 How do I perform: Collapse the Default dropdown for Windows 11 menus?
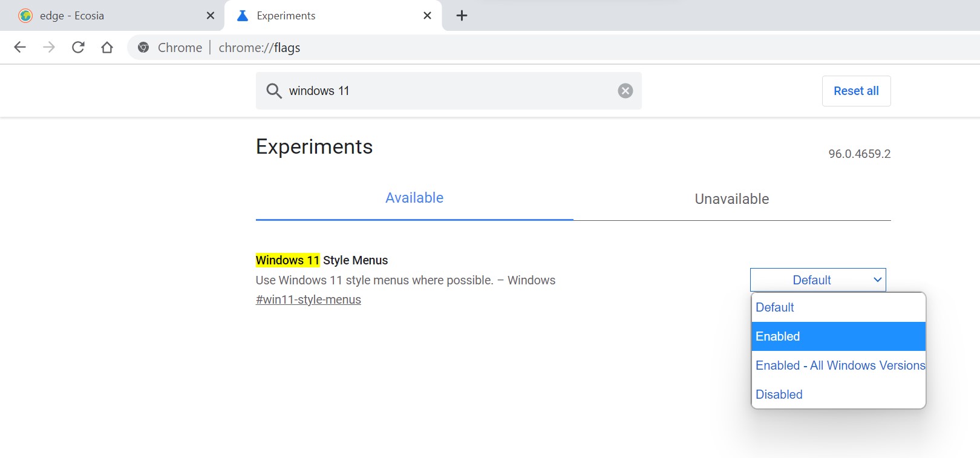click(818, 280)
